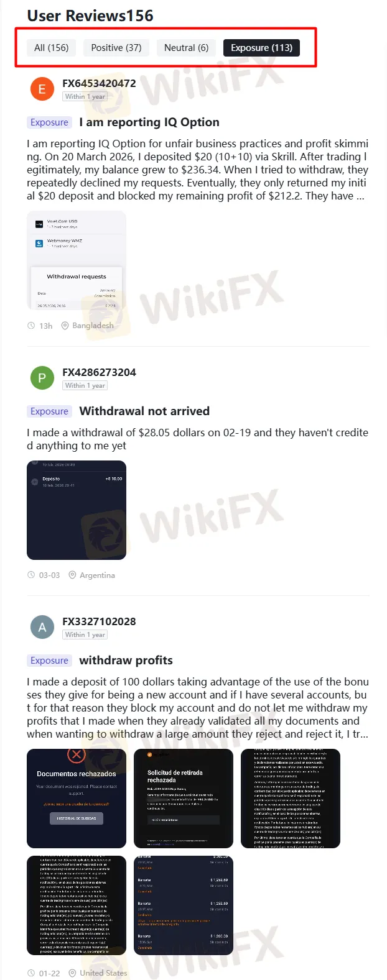Viewport: 387px width, 980px height.
Task: Open the Neutral (6) filter tab
Action: 186,48
